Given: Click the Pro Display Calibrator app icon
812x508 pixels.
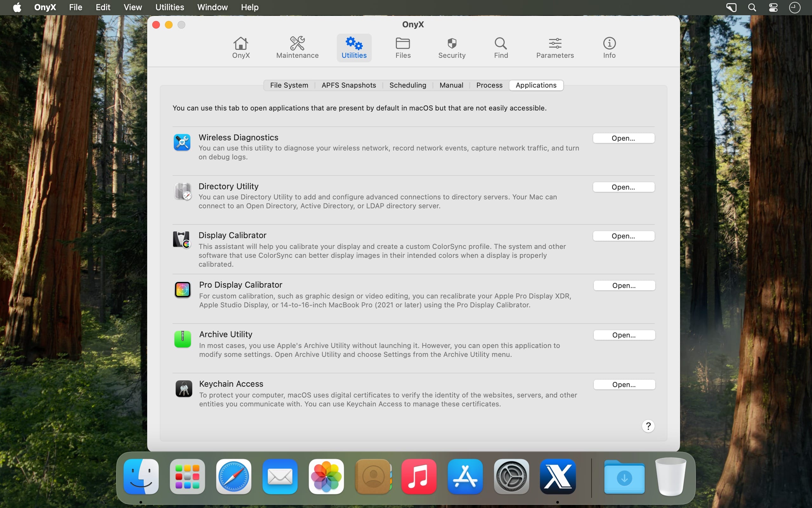Looking at the screenshot, I should point(182,290).
